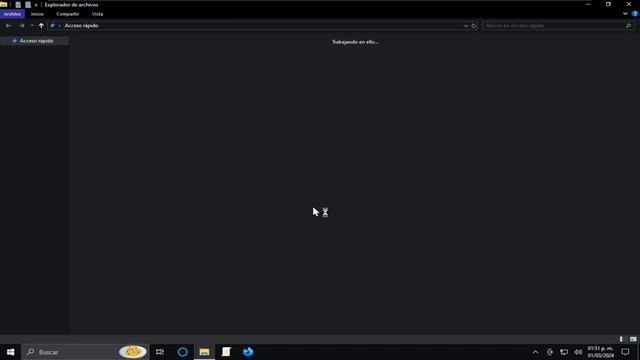Click the quick access star in address bar
Image resolution: width=640 pixels, height=360 pixels.
(52, 26)
